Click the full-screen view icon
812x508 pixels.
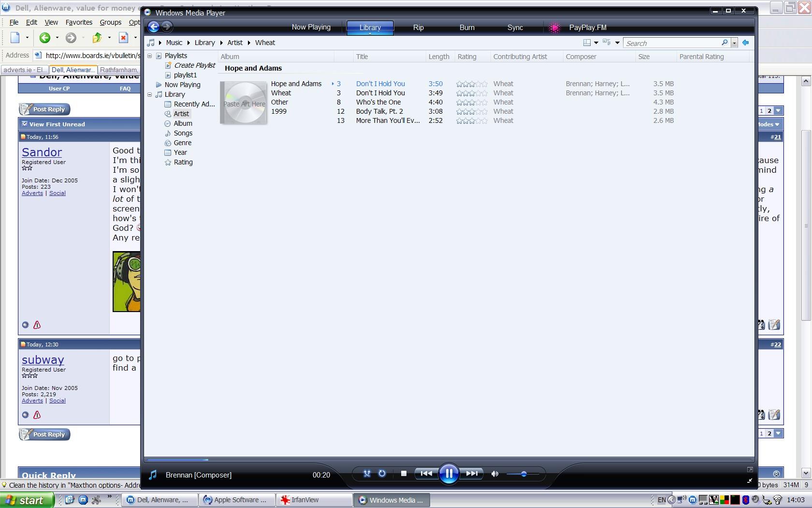click(750, 469)
